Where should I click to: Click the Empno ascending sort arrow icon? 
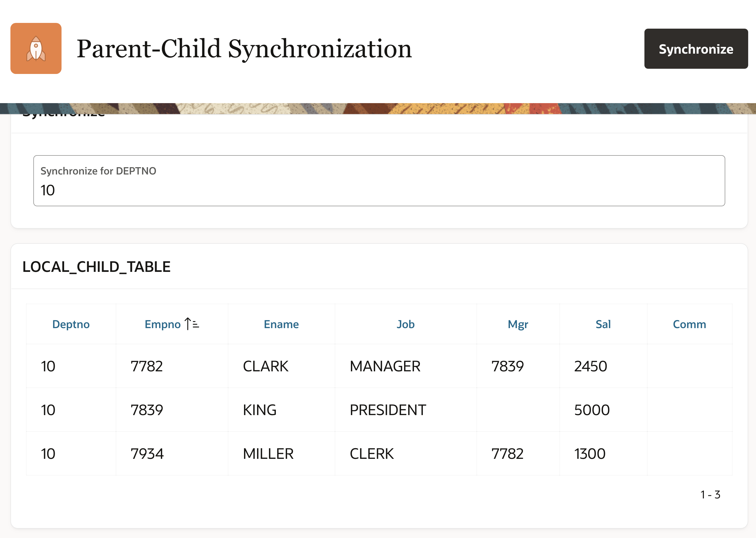(192, 324)
